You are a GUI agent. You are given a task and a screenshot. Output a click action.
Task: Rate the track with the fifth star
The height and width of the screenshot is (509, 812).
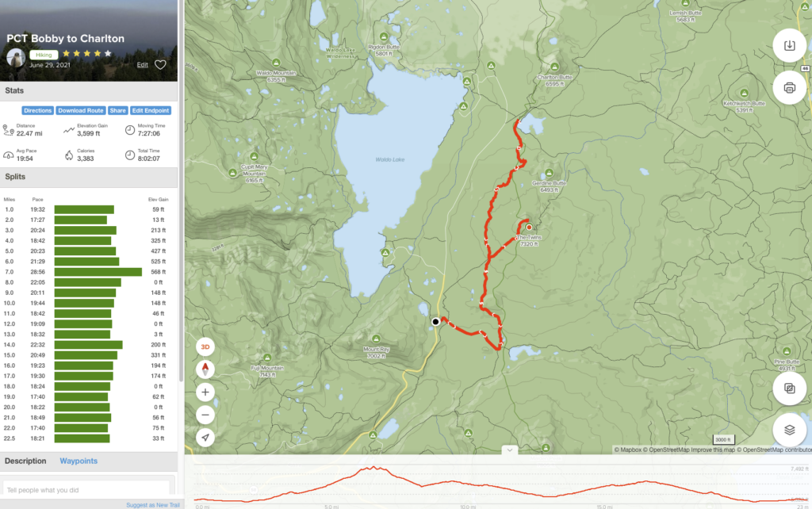click(x=108, y=53)
